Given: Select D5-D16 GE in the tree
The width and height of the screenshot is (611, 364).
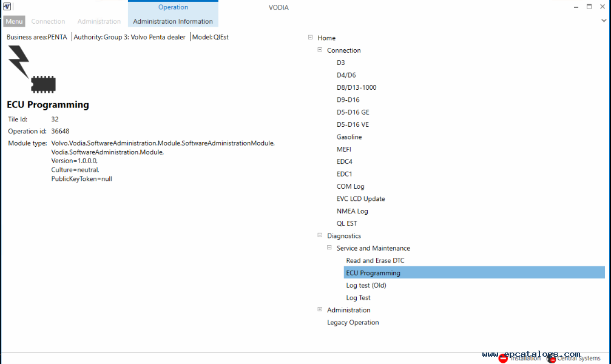Looking at the screenshot, I should [x=353, y=112].
